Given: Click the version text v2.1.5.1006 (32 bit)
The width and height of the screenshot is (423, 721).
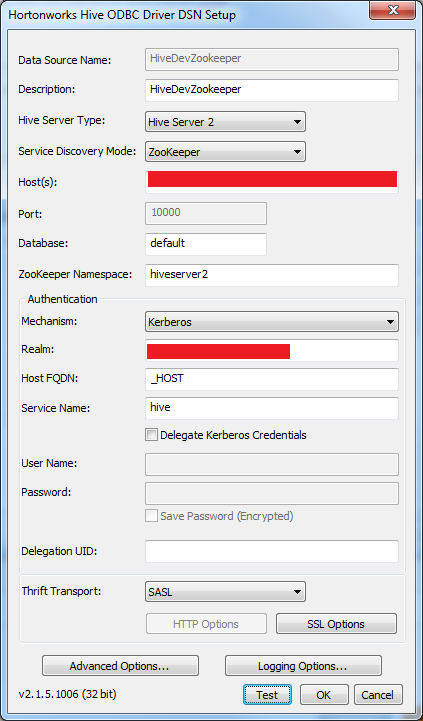Looking at the screenshot, I should [68, 694].
